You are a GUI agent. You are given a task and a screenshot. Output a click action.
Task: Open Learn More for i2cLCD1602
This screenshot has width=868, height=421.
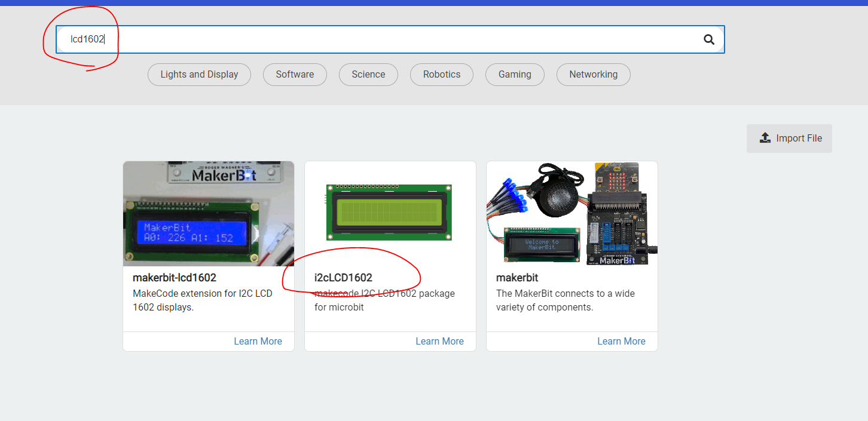tap(439, 341)
